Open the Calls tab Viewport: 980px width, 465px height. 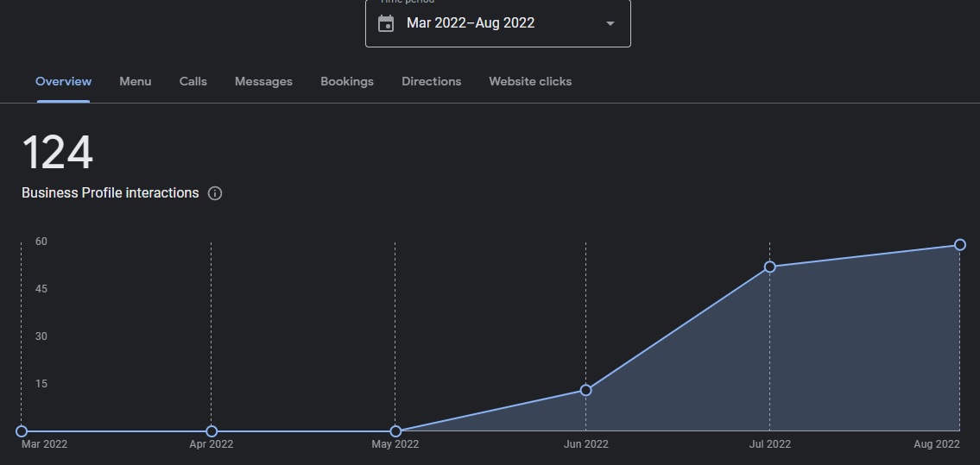(x=193, y=82)
